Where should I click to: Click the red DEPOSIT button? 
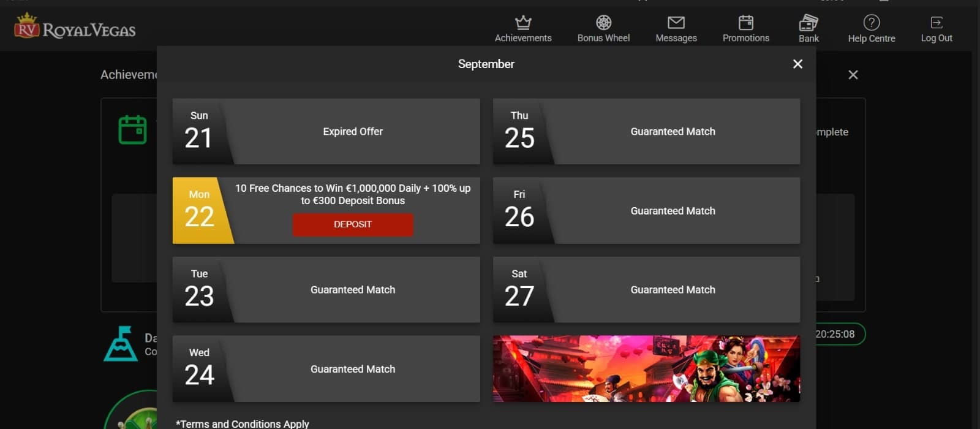click(x=353, y=224)
